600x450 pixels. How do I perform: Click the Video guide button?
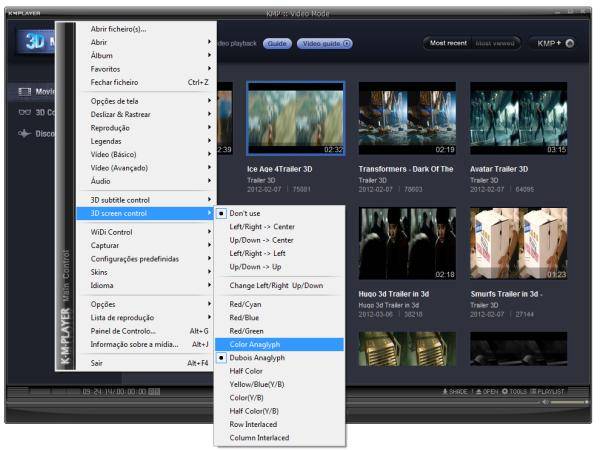click(324, 44)
